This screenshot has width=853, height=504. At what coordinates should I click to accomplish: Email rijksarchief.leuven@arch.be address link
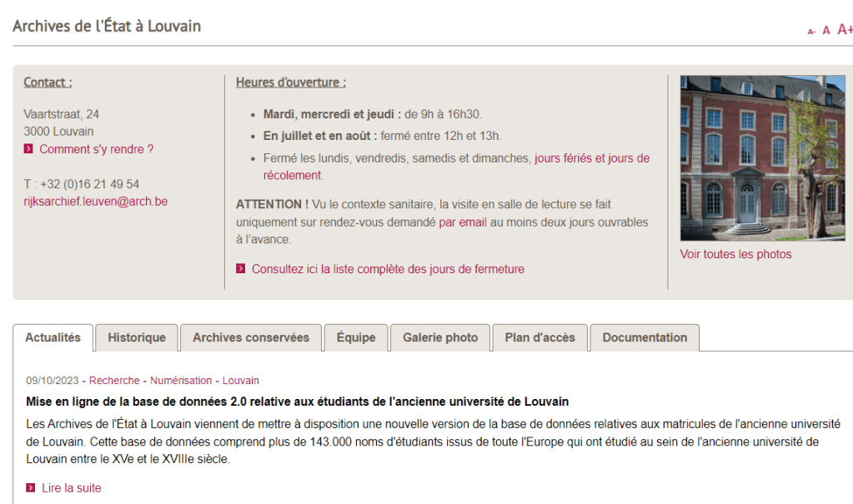click(x=95, y=201)
